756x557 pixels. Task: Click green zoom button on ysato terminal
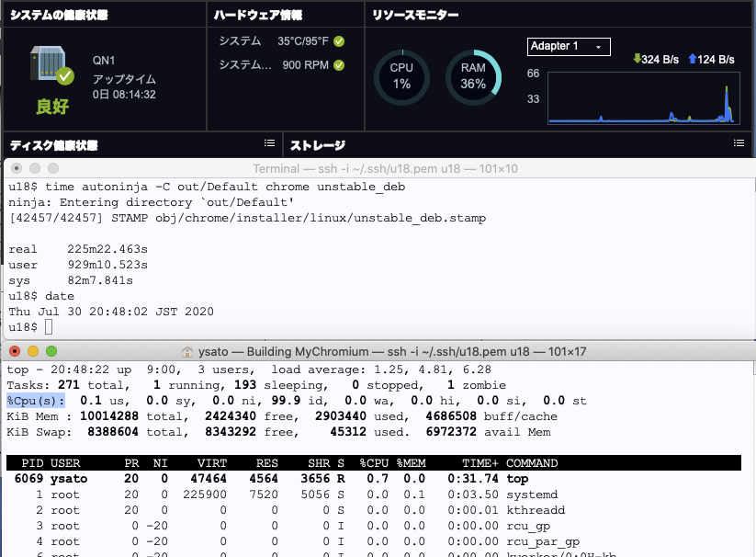(x=51, y=351)
